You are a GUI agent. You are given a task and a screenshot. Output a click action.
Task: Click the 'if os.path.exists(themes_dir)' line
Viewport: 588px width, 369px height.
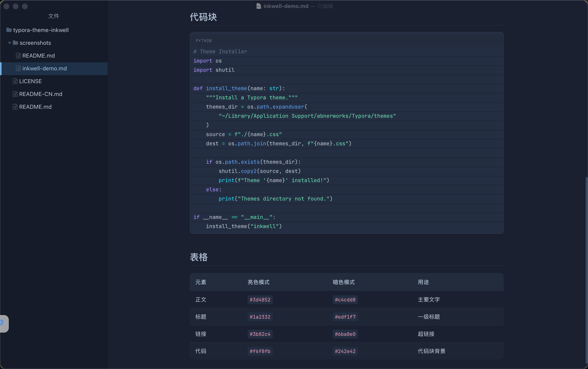point(253,162)
